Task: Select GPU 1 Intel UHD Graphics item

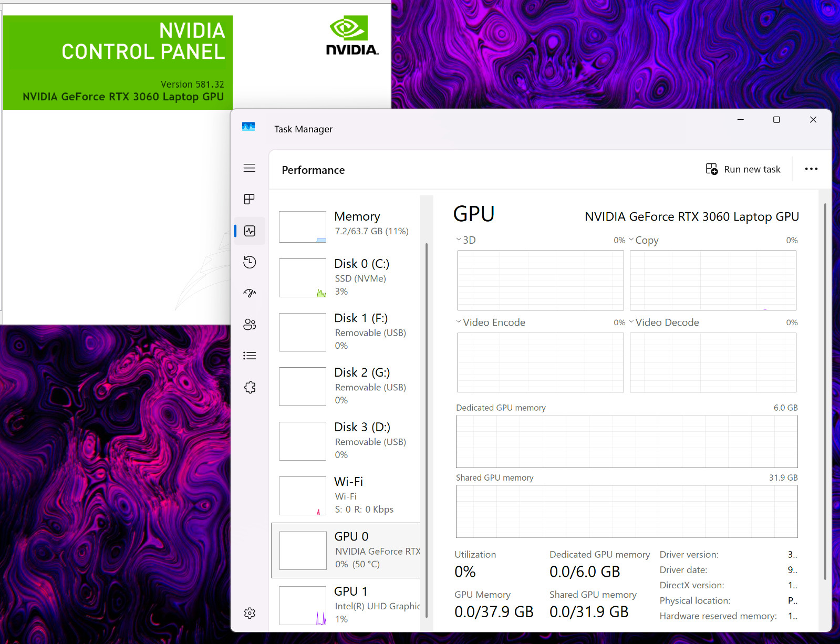Action: pos(346,605)
